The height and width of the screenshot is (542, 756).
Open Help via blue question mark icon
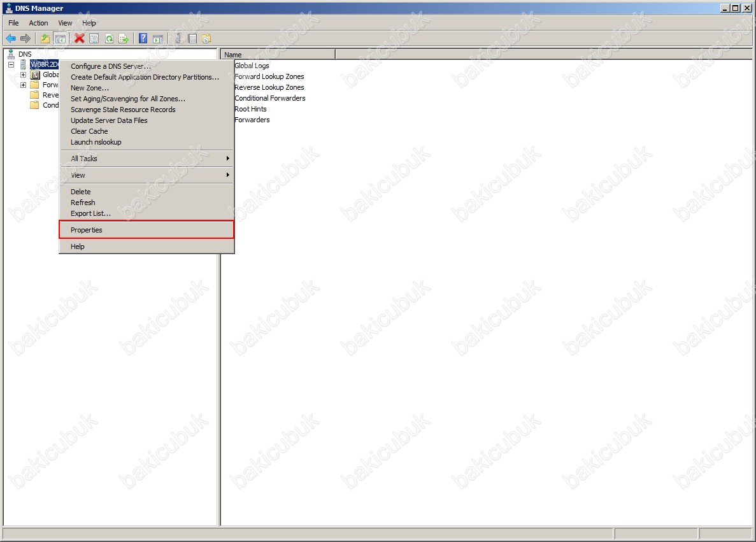pos(143,39)
